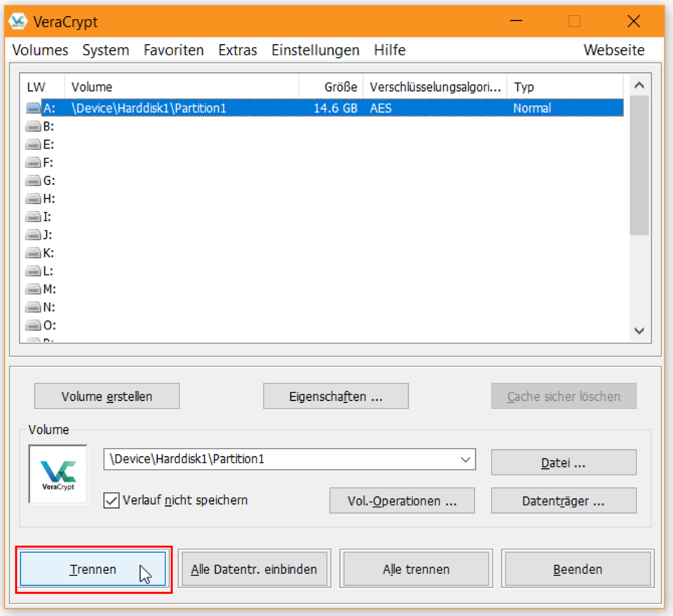
Task: Click the scroll up arrow of drive list
Action: click(x=639, y=85)
